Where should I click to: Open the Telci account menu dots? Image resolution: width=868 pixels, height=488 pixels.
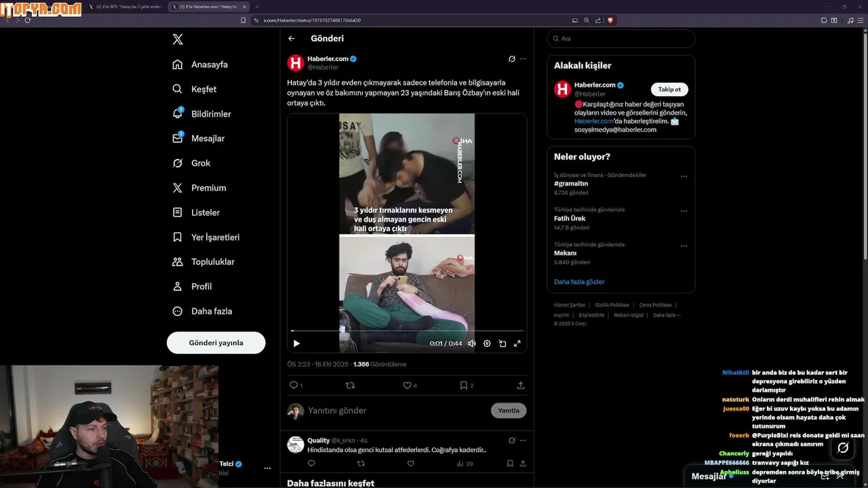267,468
